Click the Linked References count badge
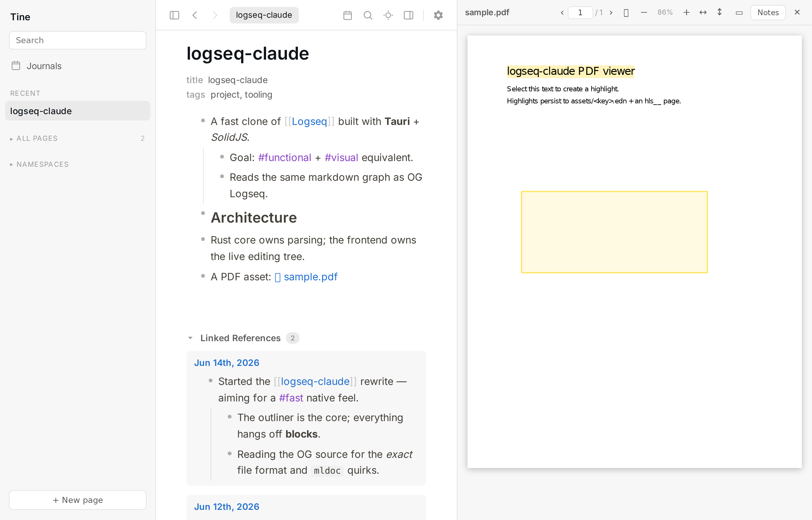Viewport: 812px width, 520px height. pyautogui.click(x=292, y=338)
